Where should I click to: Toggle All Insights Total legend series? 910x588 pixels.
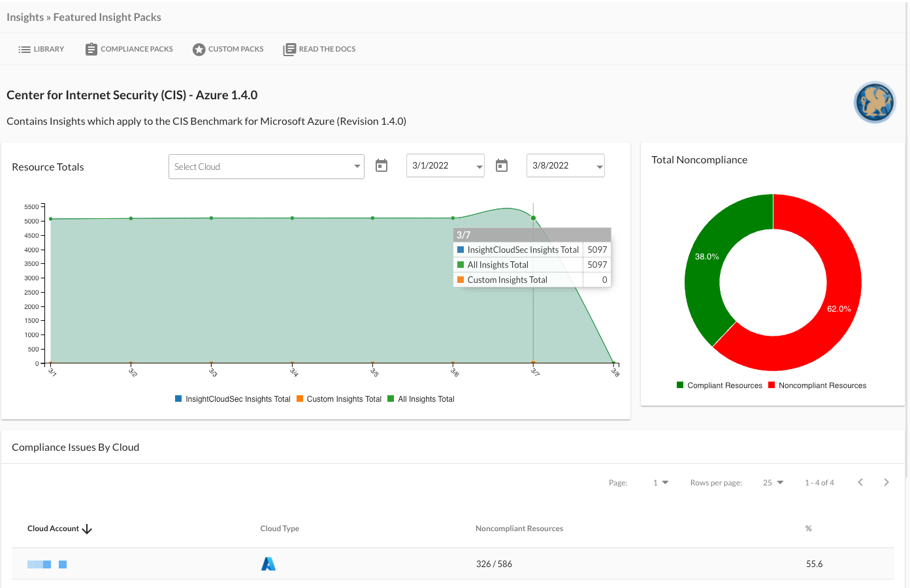click(421, 399)
